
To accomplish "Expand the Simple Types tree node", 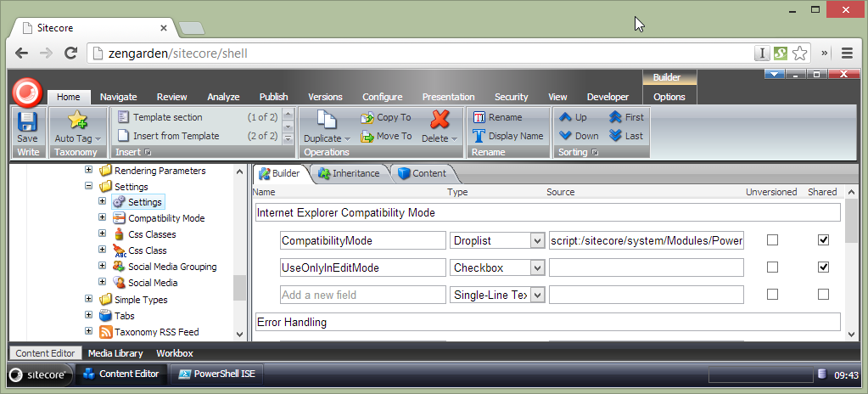I will pos(89,300).
